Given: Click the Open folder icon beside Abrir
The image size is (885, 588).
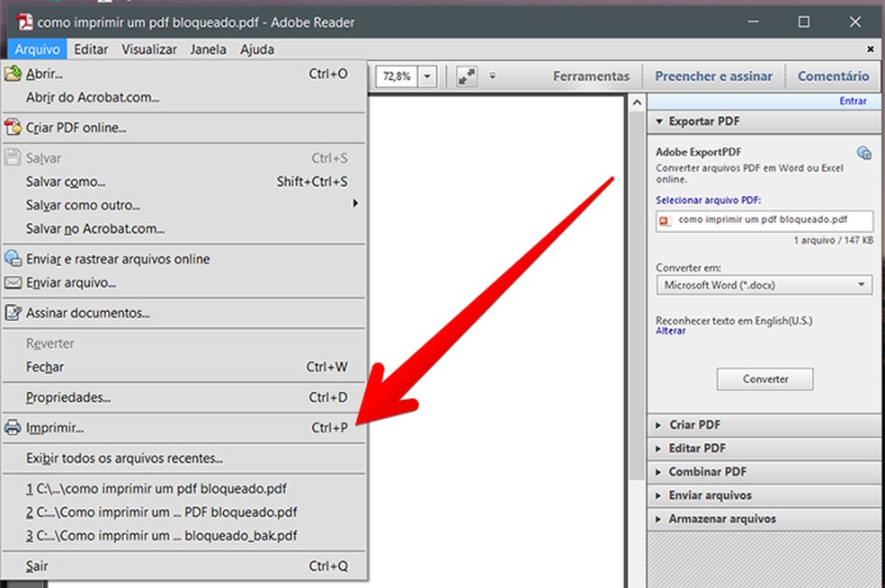Looking at the screenshot, I should (x=13, y=74).
